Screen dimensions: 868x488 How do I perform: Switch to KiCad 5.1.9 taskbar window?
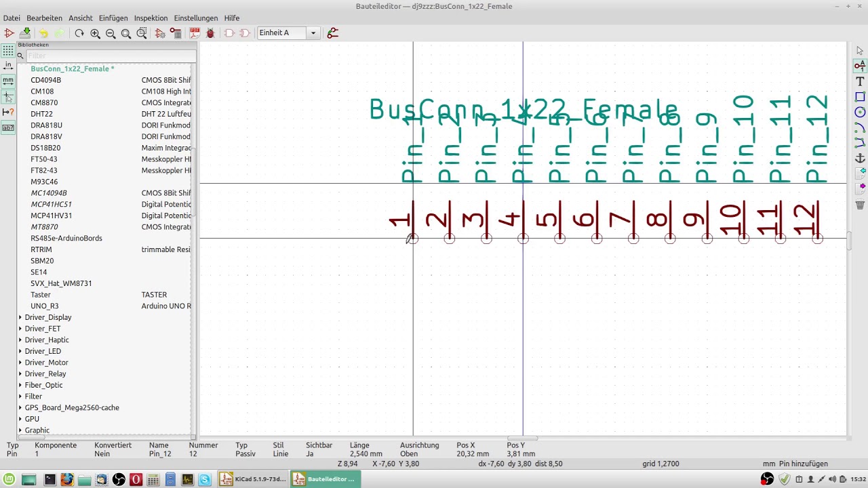point(253,479)
